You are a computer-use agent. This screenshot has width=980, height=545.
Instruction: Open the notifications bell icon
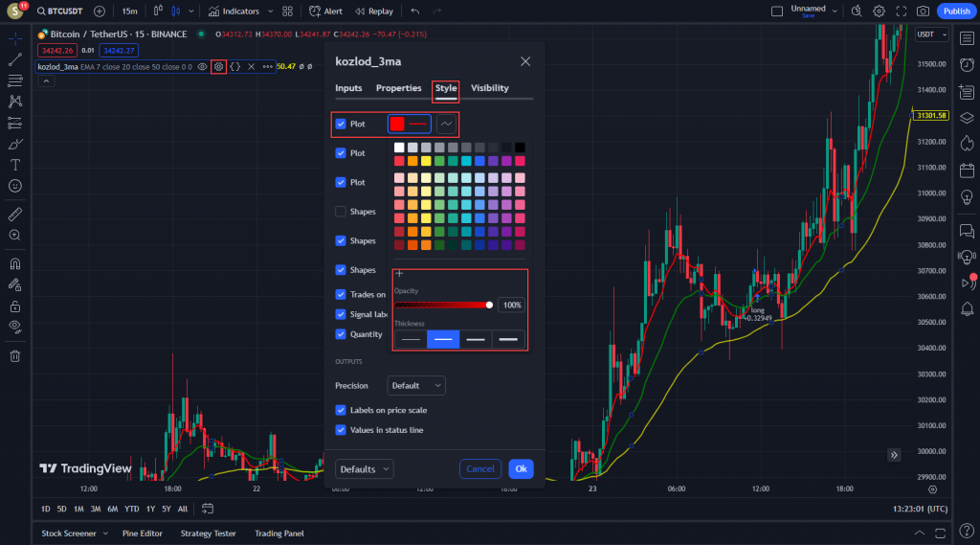tap(967, 308)
